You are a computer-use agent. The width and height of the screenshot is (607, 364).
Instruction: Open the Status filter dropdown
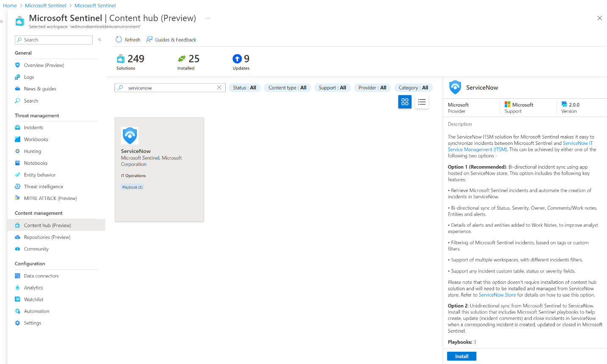click(x=245, y=88)
